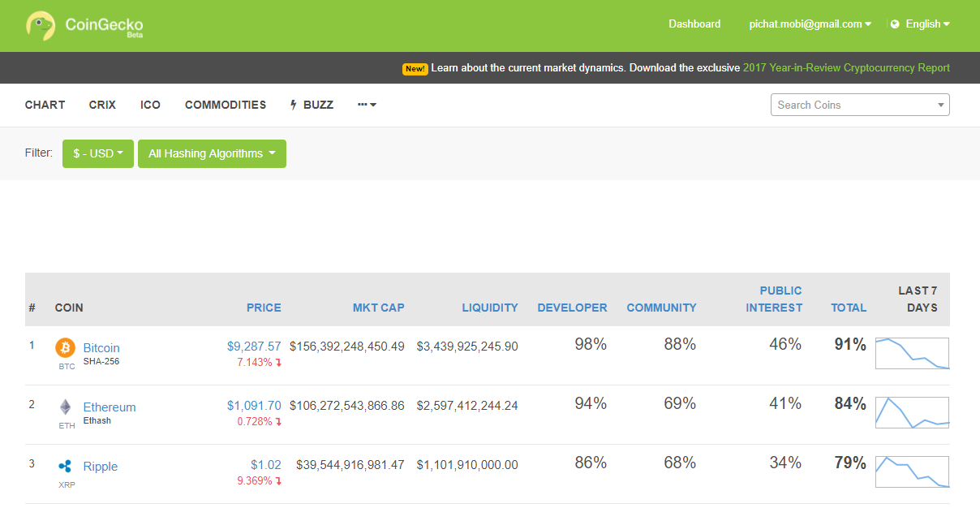This screenshot has width=980, height=508.
Task: Click the LAST 7 DAYS column header
Action: pyautogui.click(x=918, y=299)
